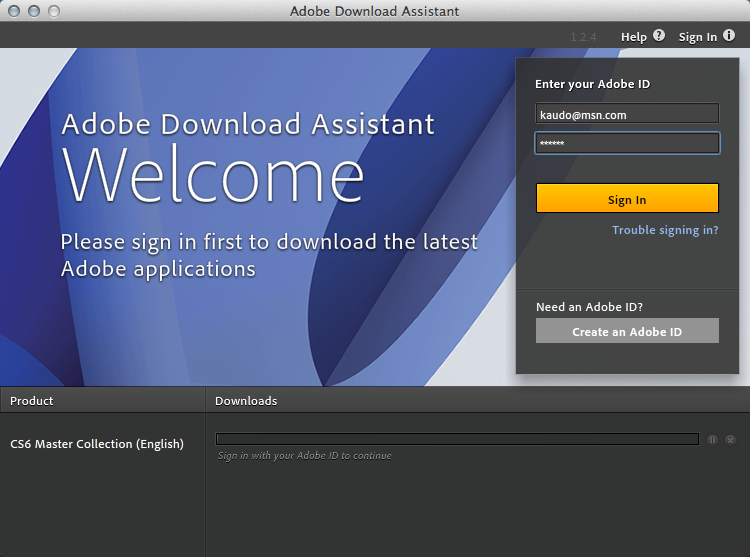
Task: Click the Adobe ID email field
Action: pos(627,114)
